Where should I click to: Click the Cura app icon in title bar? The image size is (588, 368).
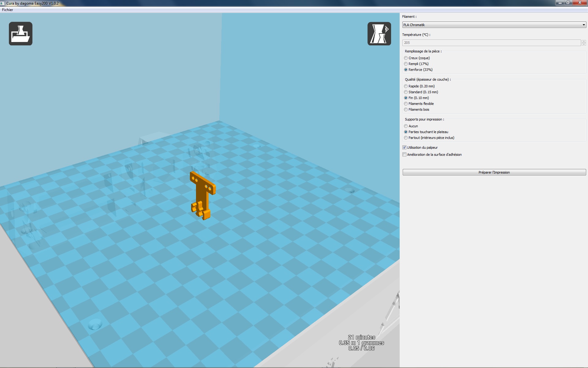point(3,3)
